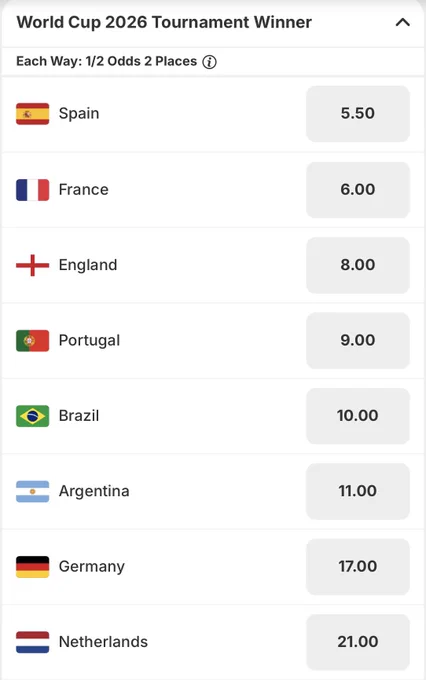Viewport: 426px width, 680px height.
Task: Add England at 8.00 to betslip
Action: [x=358, y=265]
